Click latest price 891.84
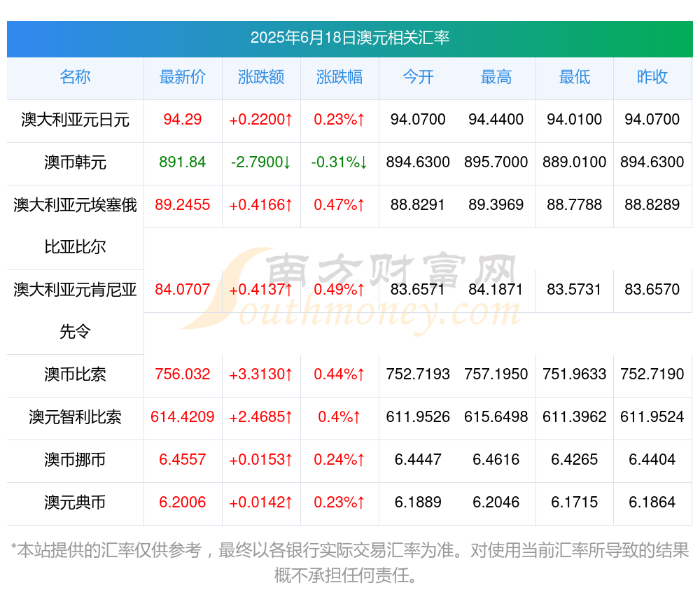 (183, 162)
